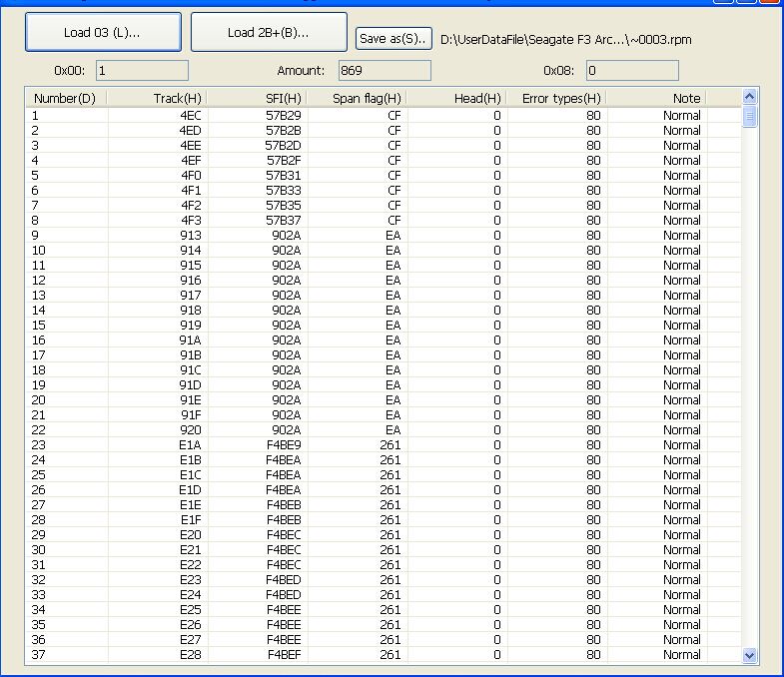Select track cell 920
The height and width of the screenshot is (677, 784).
191,430
